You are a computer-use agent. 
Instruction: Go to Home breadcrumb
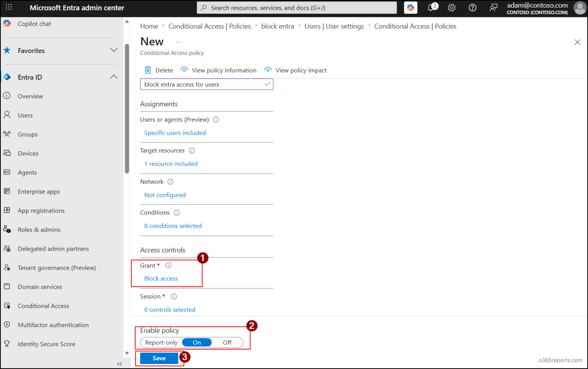(x=149, y=26)
